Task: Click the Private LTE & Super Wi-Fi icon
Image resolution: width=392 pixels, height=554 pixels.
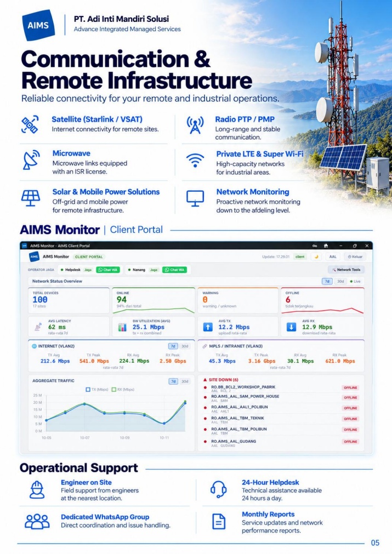Action: [195, 161]
